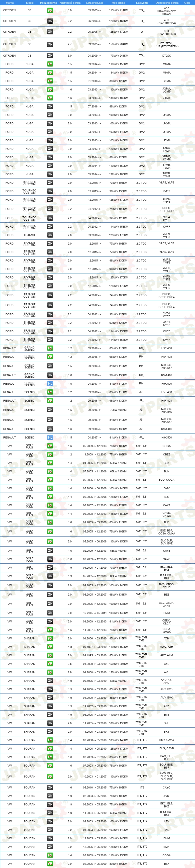This screenshot has width=195, height=868.
Task: Click PB icon in VW Golf Plus CBZB row
Action: [x=50, y=454]
